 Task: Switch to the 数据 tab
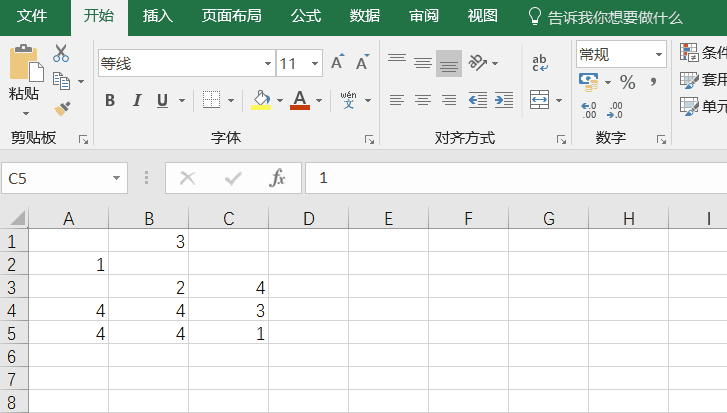click(x=365, y=16)
